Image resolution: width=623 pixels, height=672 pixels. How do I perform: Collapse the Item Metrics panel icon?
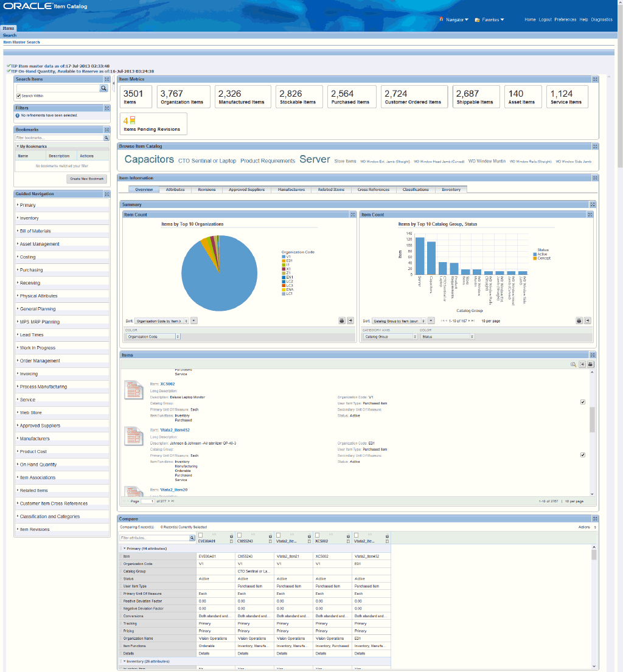point(594,79)
